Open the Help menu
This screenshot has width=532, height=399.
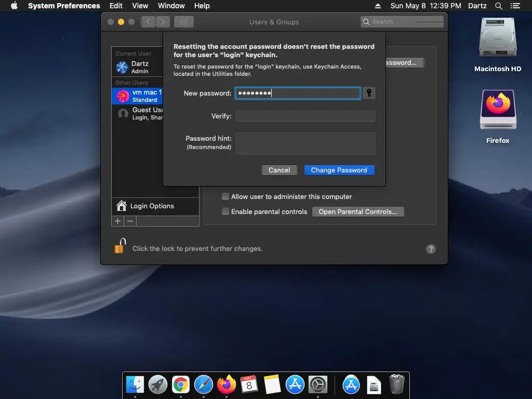tap(202, 6)
